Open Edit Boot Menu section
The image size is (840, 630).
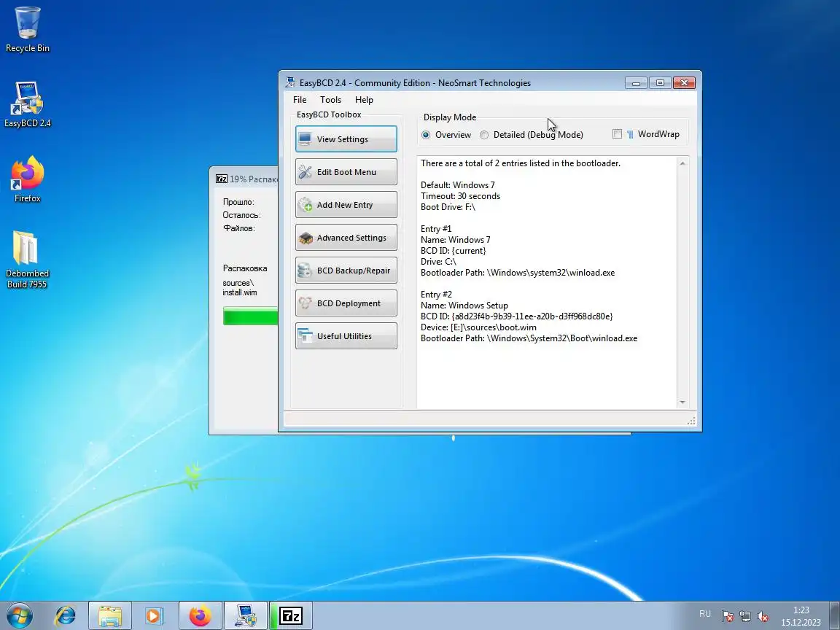click(346, 172)
